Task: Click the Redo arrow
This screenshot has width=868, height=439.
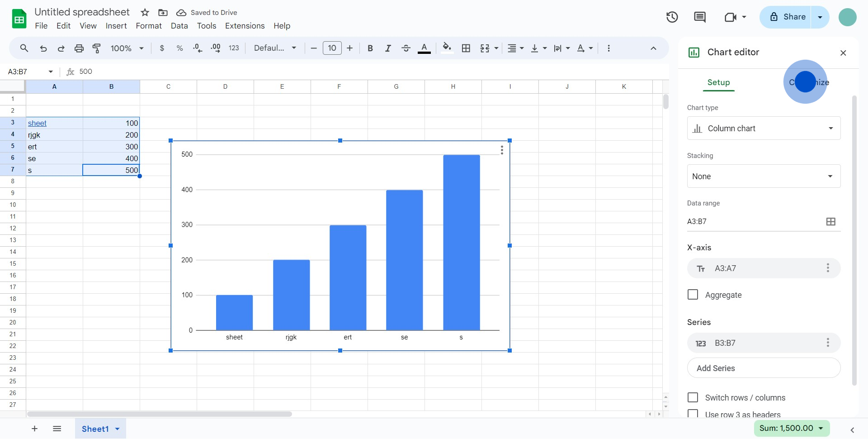Action: tap(61, 48)
